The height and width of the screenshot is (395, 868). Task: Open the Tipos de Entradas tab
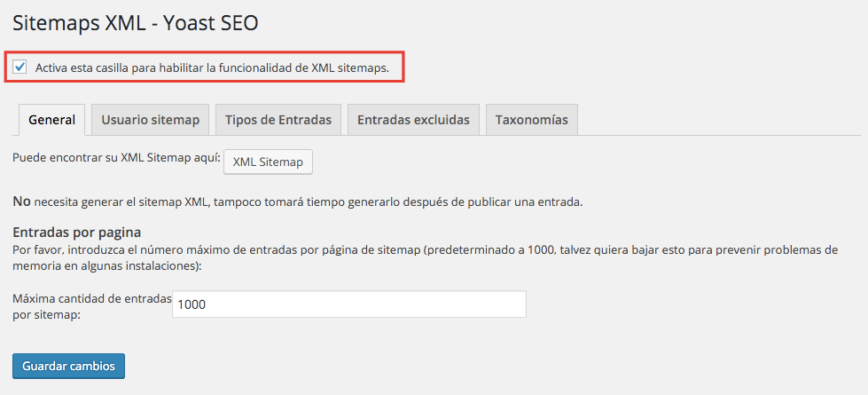coord(278,120)
